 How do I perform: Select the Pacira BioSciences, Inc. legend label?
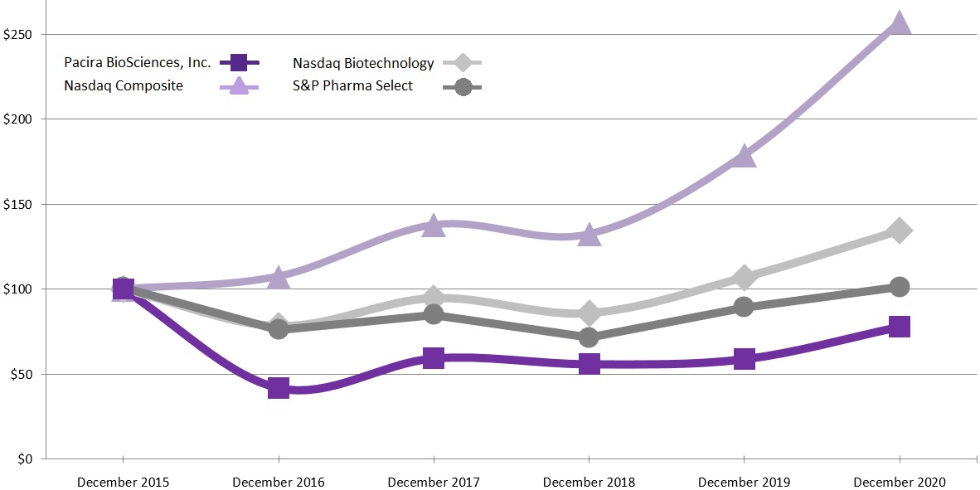138,62
